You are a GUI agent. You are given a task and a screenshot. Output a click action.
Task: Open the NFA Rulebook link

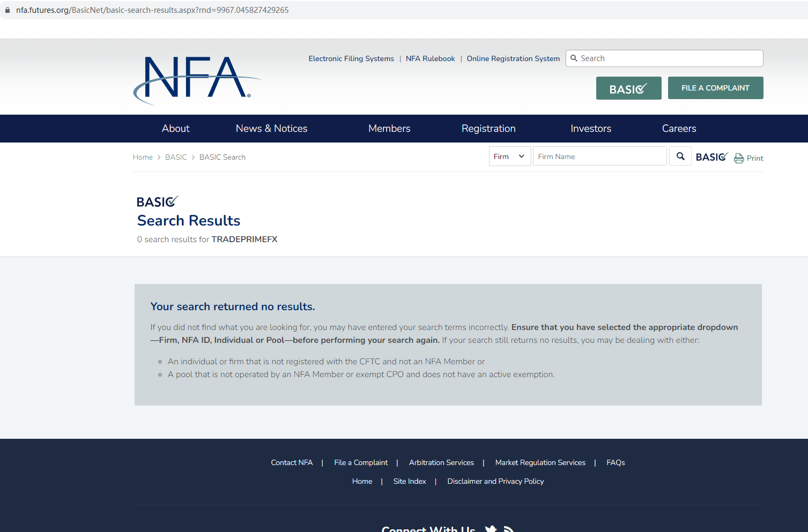pyautogui.click(x=431, y=59)
